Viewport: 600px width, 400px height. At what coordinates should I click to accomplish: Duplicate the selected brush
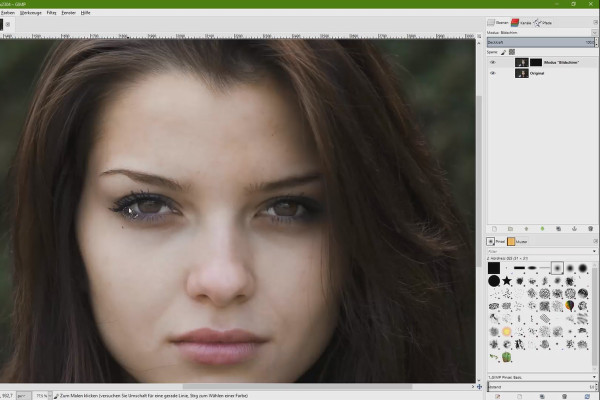tap(542, 397)
